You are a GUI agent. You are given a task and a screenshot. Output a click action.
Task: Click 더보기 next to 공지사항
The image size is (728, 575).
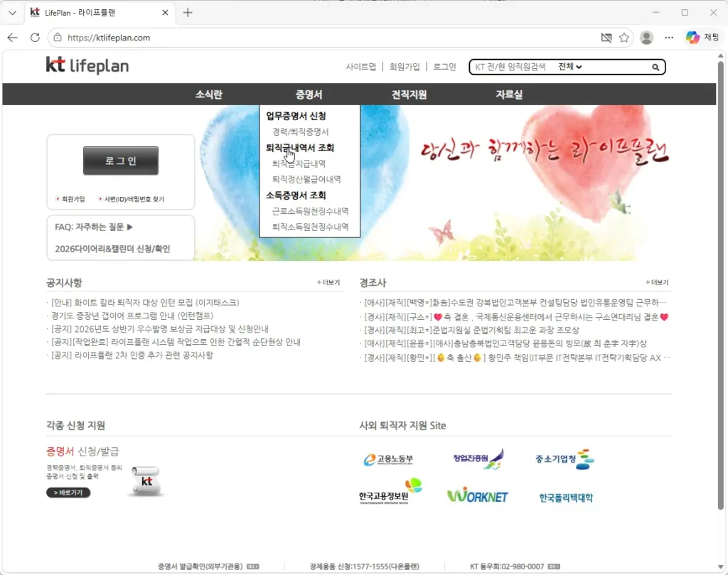point(328,282)
